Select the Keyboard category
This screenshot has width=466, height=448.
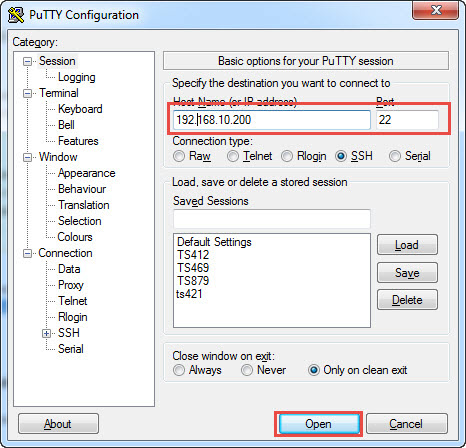[x=80, y=109]
